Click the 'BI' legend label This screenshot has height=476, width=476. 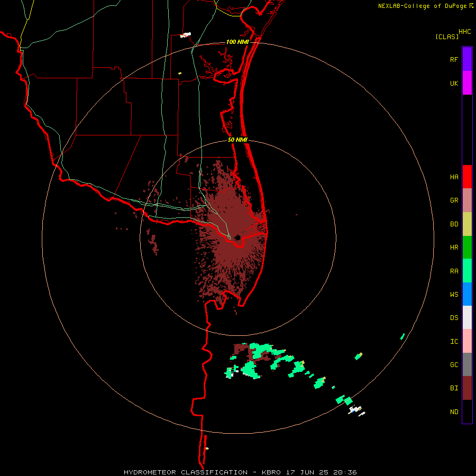(454, 388)
